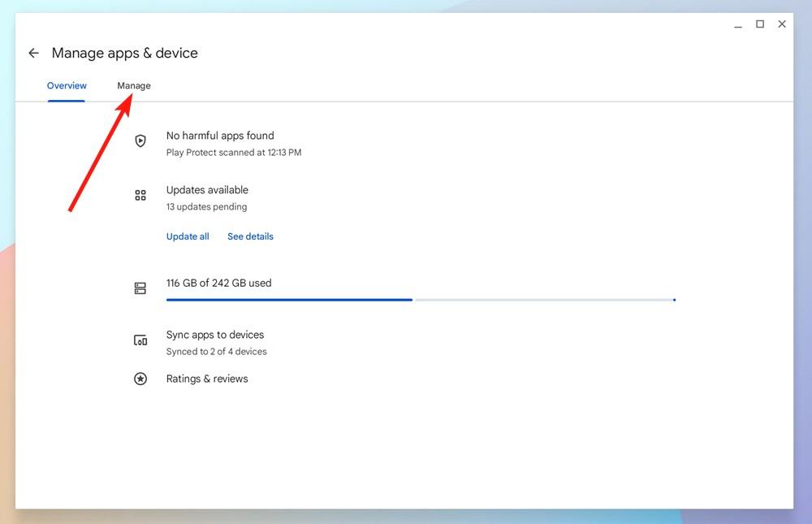Open the See details link
Screen dimensions: 812x524
(x=250, y=236)
